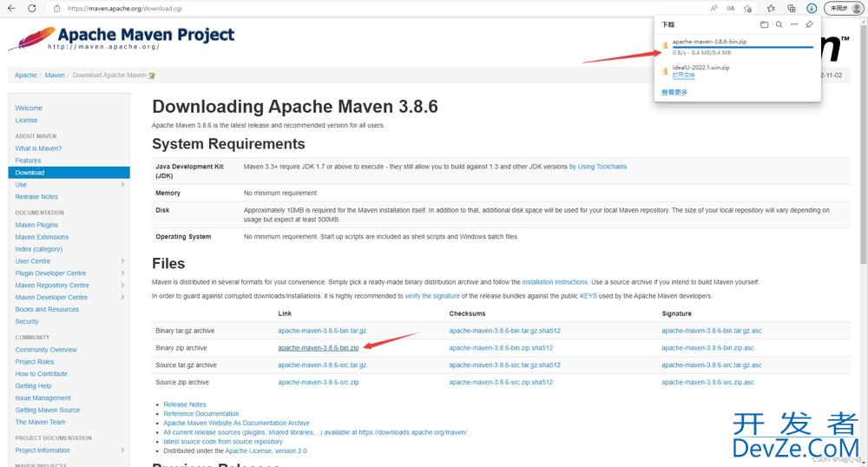
Task: Open the verify the signature link
Action: (432, 296)
